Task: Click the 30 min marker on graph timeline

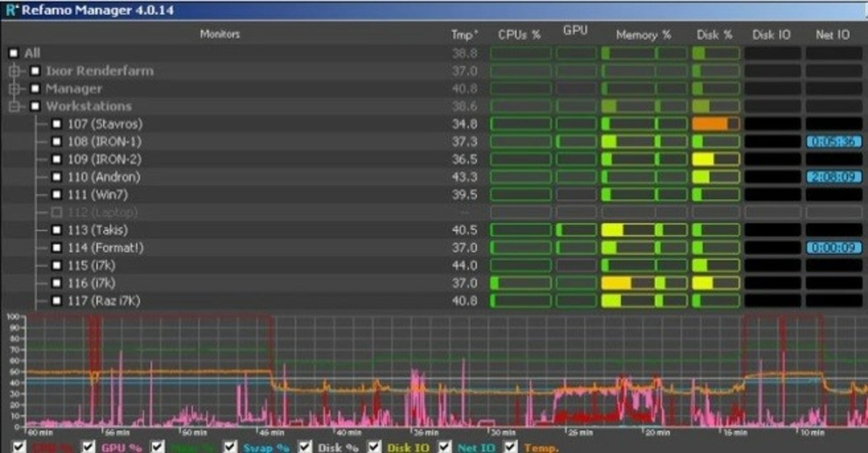Action: [503, 433]
